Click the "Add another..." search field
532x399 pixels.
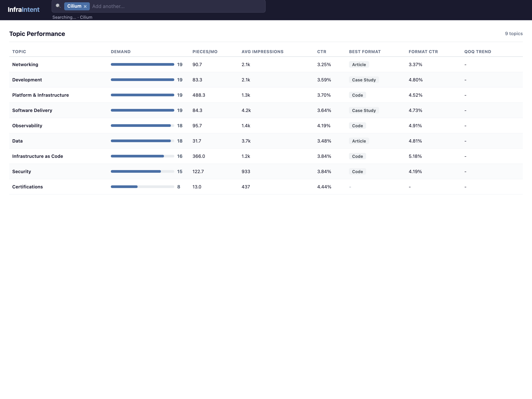pos(144,6)
